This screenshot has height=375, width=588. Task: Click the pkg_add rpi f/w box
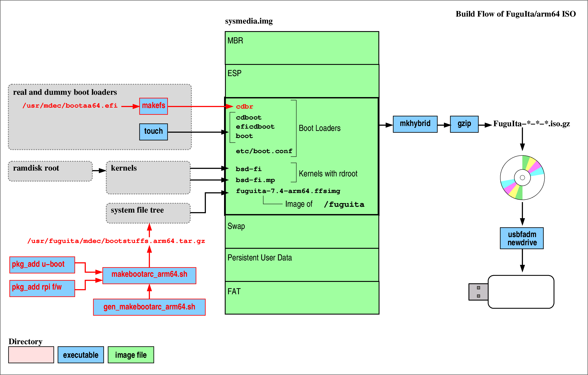click(42, 288)
